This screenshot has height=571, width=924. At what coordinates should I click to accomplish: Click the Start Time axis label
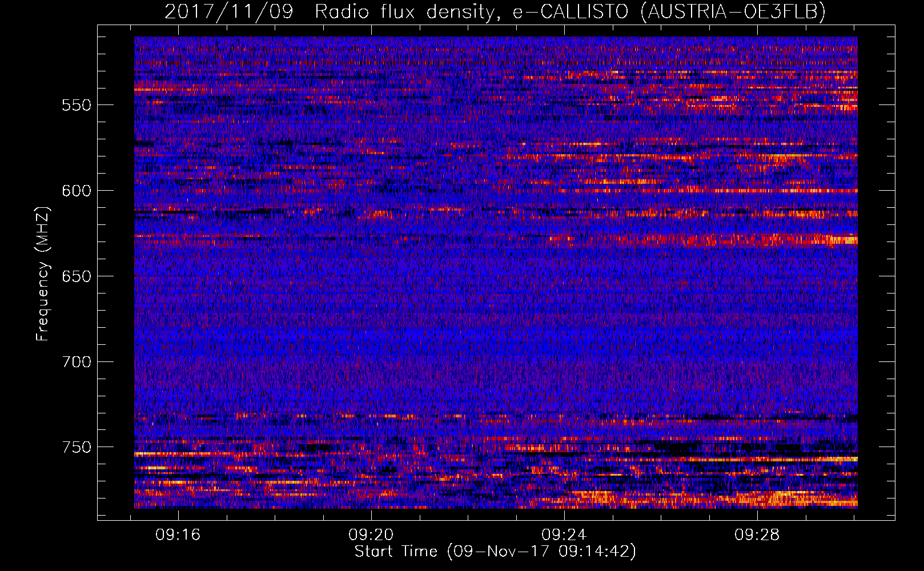[495, 552]
